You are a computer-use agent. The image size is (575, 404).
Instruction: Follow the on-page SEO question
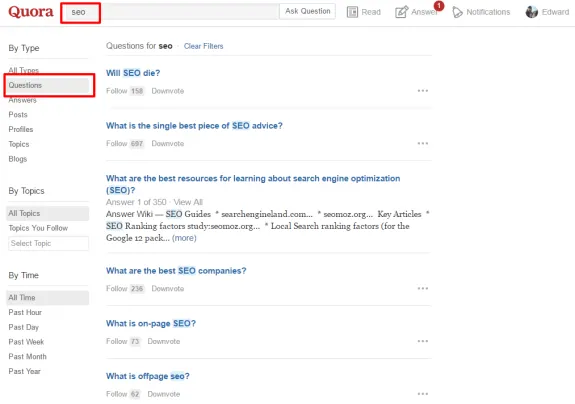point(117,342)
